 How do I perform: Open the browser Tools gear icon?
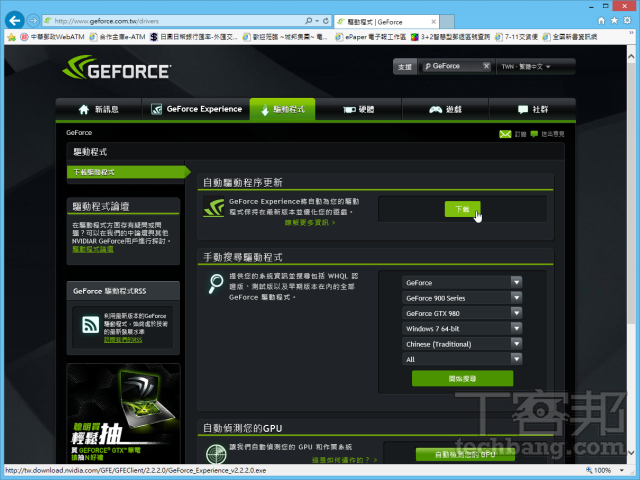[627, 20]
